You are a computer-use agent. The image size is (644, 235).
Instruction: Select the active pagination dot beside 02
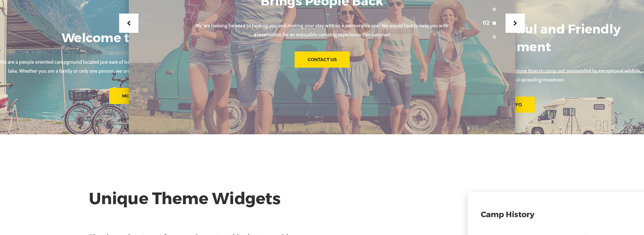[494, 23]
